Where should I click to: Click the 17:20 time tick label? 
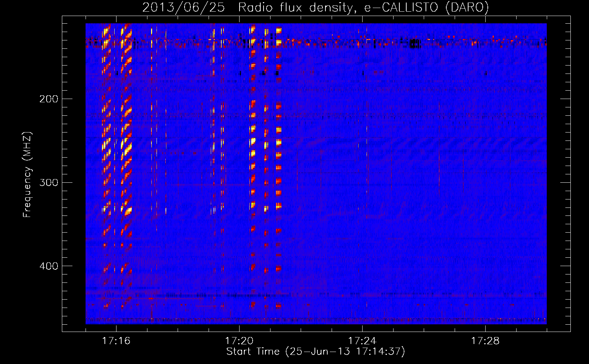[239, 341]
